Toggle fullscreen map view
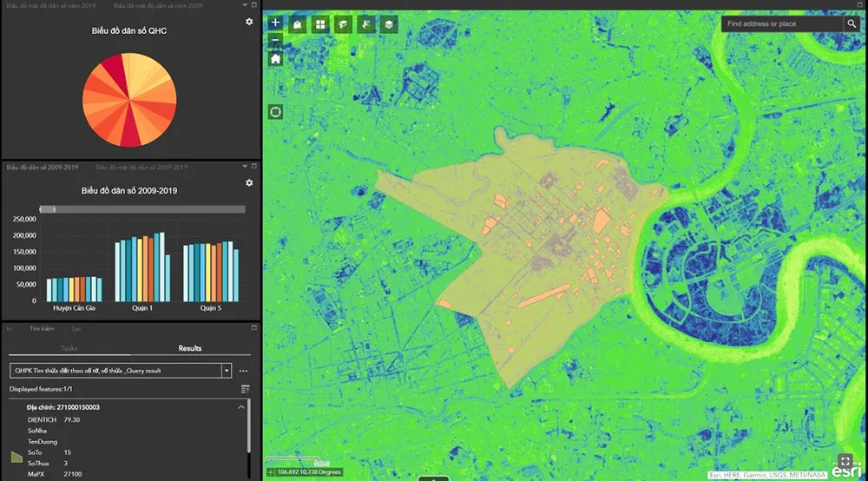Screen dimensions: 868x481 pyautogui.click(x=845, y=461)
